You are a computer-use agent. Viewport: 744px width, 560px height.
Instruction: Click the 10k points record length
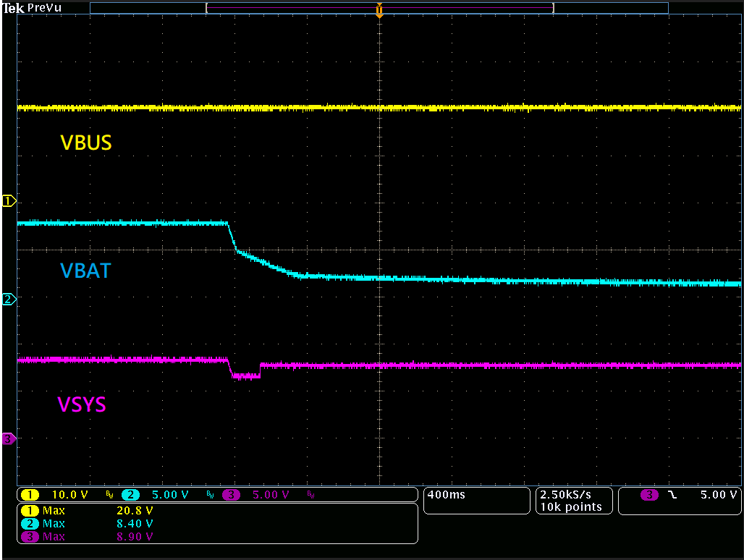click(571, 507)
